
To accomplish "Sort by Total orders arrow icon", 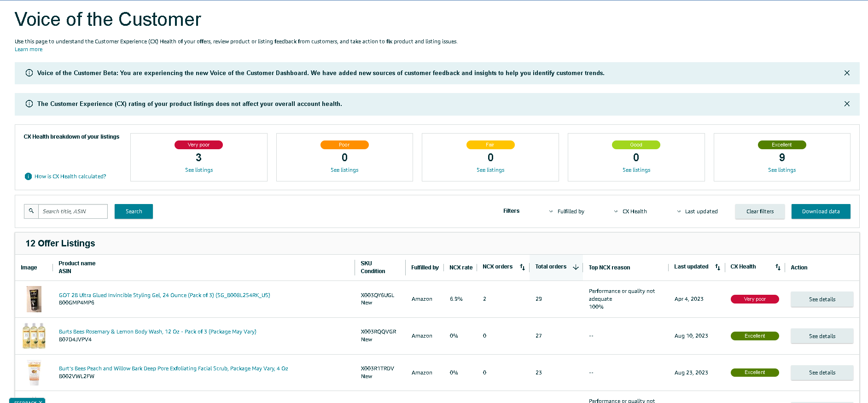I will point(576,267).
